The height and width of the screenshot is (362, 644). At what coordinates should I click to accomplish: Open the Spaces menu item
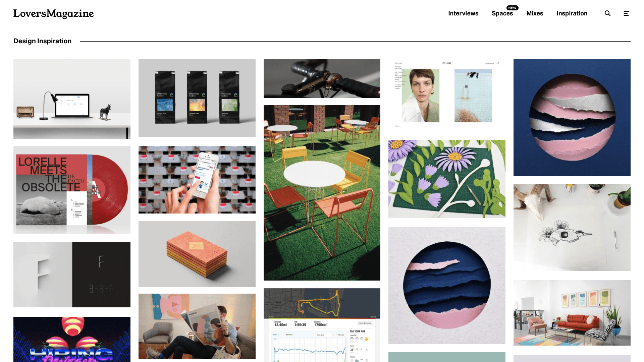[502, 13]
